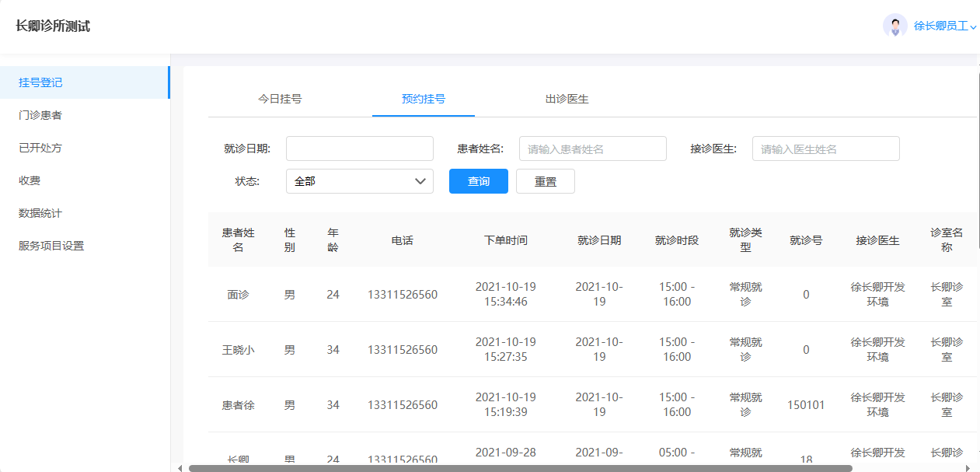The width and height of the screenshot is (980, 472).
Task: Select the 预约挂号 tab
Action: click(424, 99)
